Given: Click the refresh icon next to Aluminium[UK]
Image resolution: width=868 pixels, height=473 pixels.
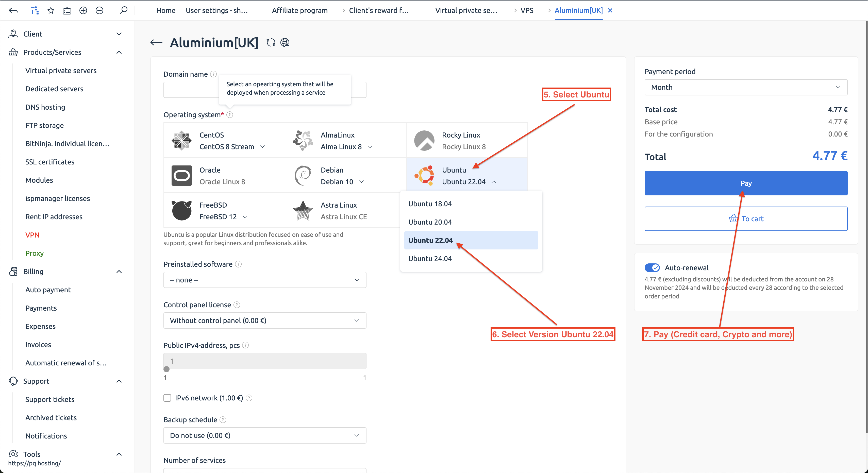Looking at the screenshot, I should click(x=271, y=42).
